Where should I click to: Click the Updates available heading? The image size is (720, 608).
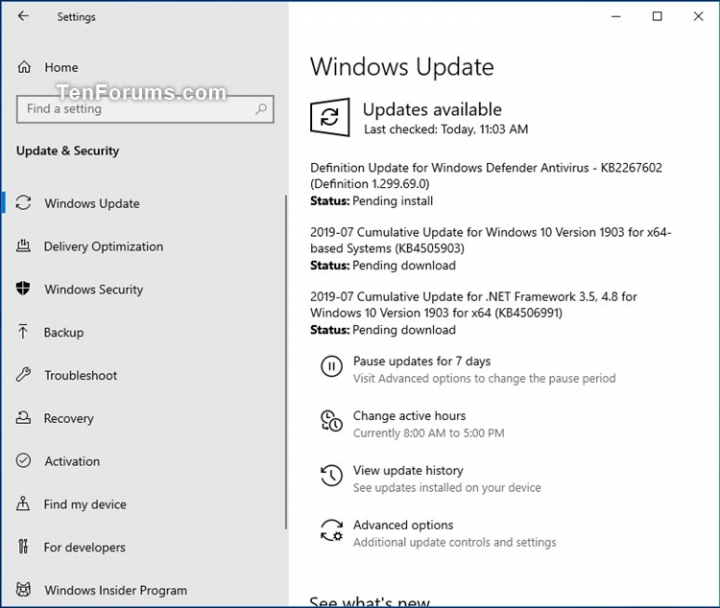[x=432, y=110]
